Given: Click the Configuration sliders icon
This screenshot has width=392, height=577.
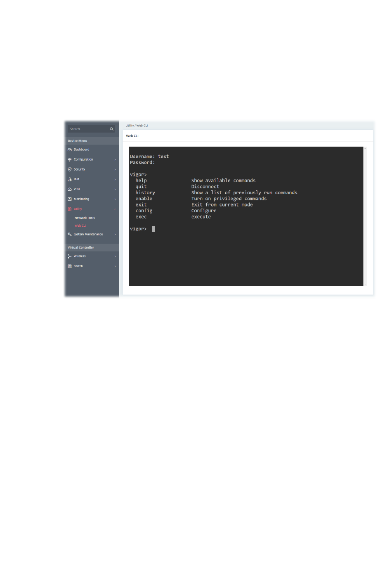Looking at the screenshot, I should (70, 159).
